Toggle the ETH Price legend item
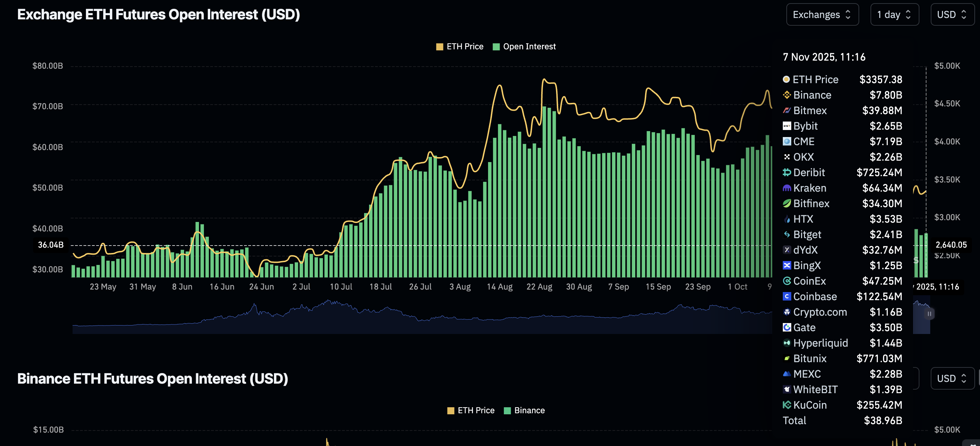The height and width of the screenshot is (446, 980). [x=460, y=47]
